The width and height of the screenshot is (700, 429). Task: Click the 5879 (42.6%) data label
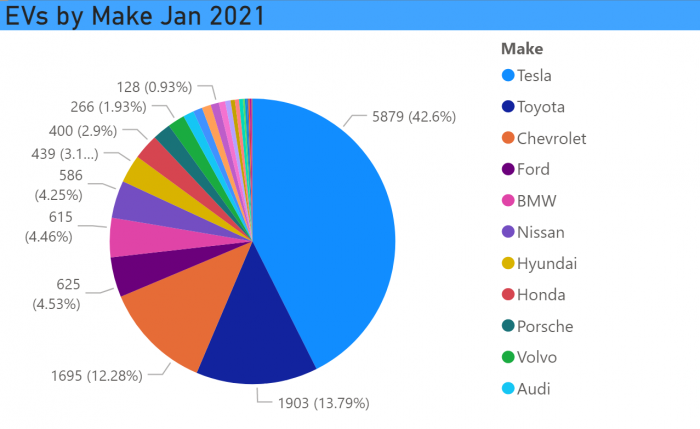pyautogui.click(x=414, y=117)
